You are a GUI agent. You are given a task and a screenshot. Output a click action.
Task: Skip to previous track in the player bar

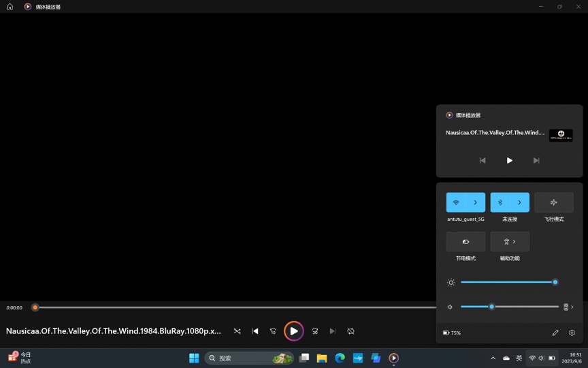255,331
